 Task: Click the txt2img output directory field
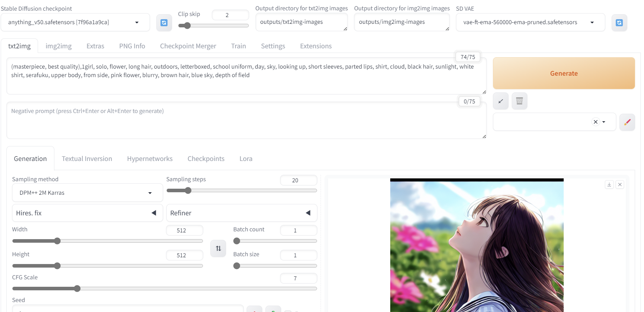click(x=301, y=22)
